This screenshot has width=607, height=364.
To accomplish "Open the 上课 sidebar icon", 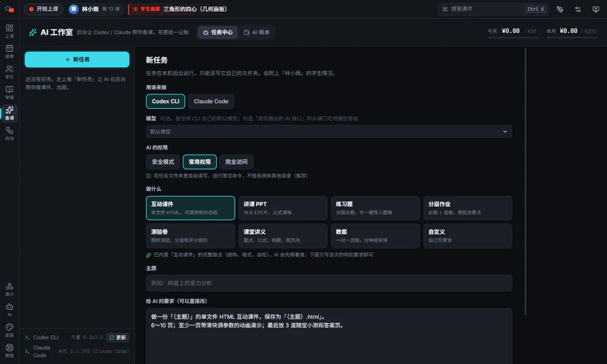I will (9, 30).
